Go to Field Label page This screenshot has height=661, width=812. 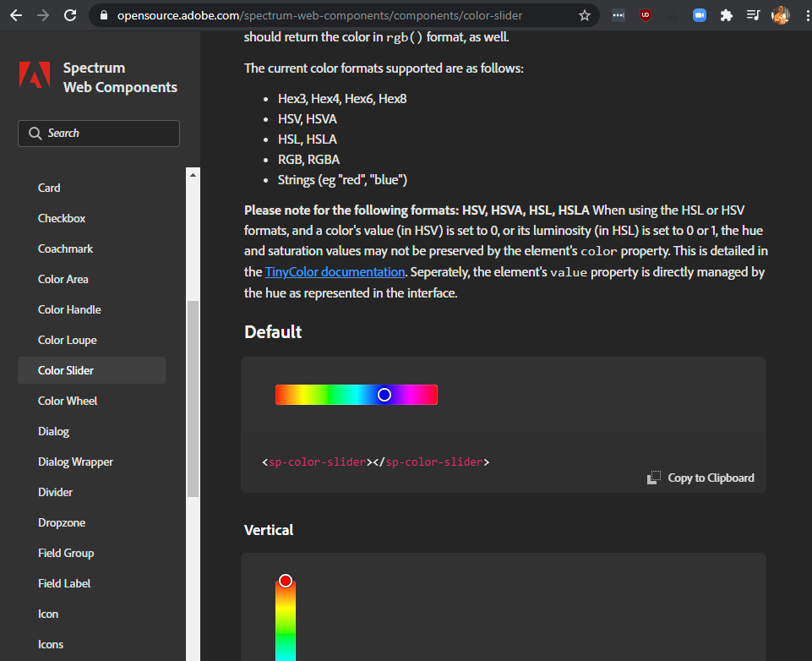pyautogui.click(x=64, y=584)
